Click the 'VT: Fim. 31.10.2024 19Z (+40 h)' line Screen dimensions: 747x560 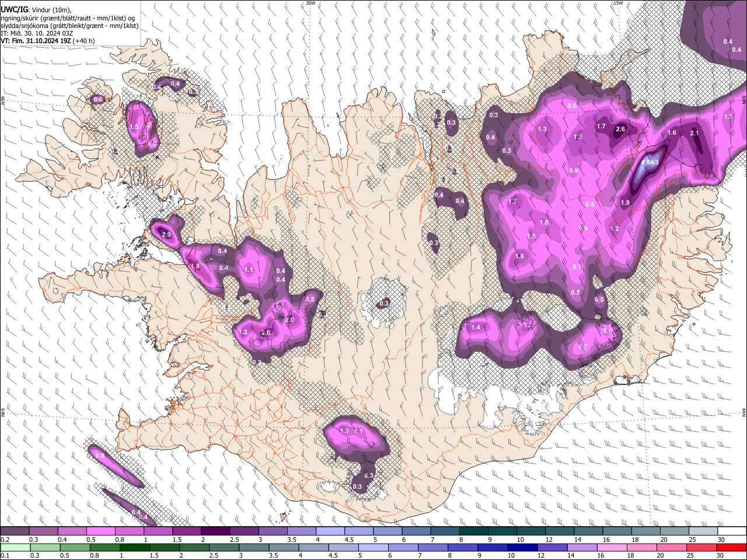[x=48, y=41]
